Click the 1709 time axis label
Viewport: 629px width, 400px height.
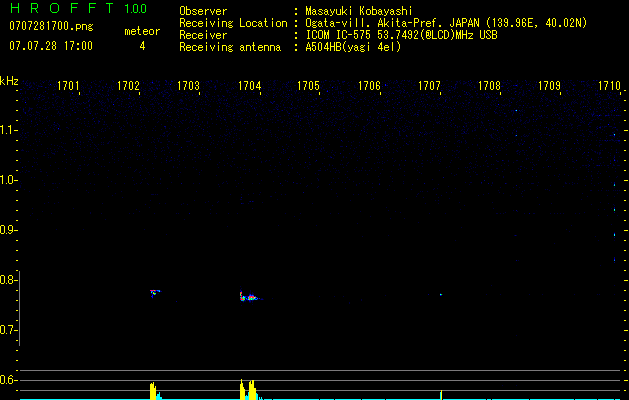549,85
